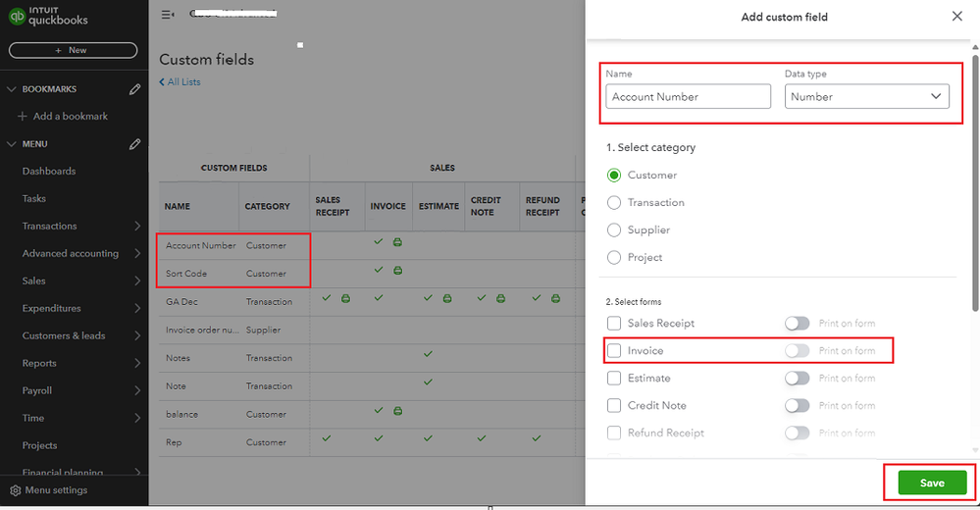Select the Transaction category radio button
The image size is (980, 510).
615,202
